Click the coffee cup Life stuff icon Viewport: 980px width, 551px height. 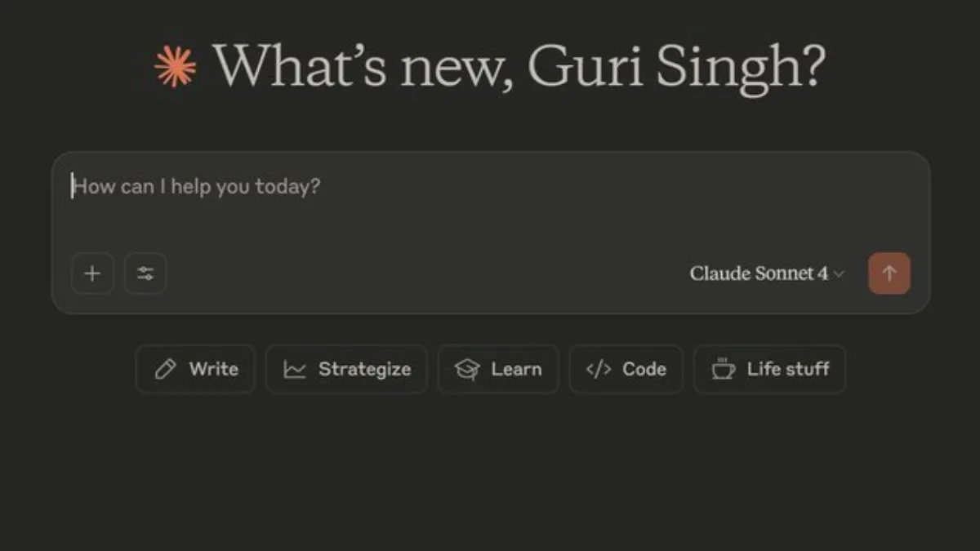coord(723,370)
